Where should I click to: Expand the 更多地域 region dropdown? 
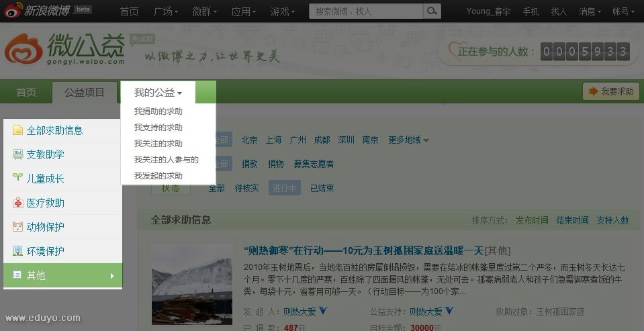coord(408,140)
